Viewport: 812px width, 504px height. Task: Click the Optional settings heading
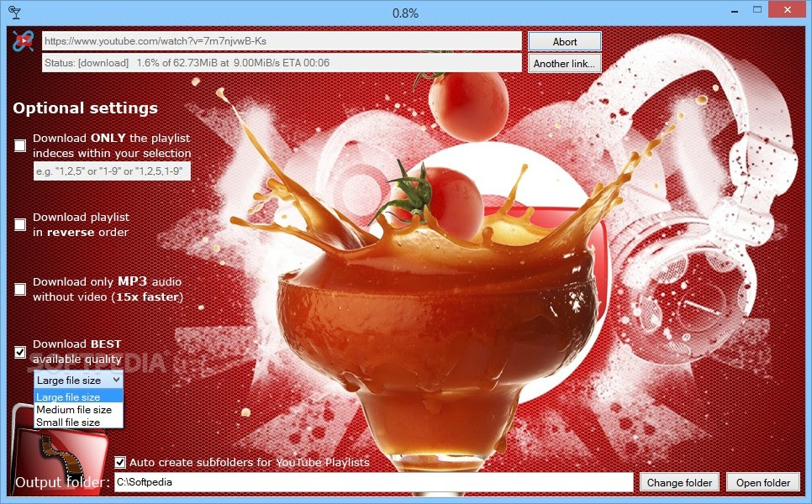coord(86,108)
